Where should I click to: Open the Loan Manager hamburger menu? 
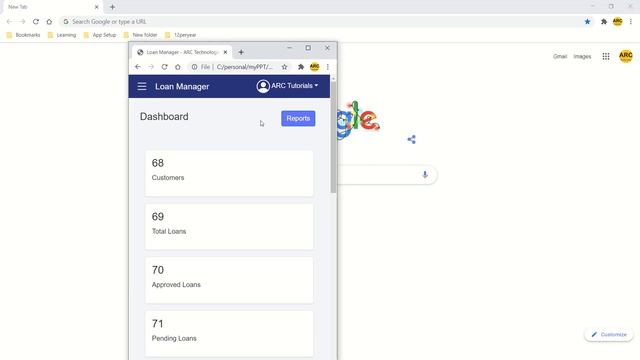pos(142,86)
